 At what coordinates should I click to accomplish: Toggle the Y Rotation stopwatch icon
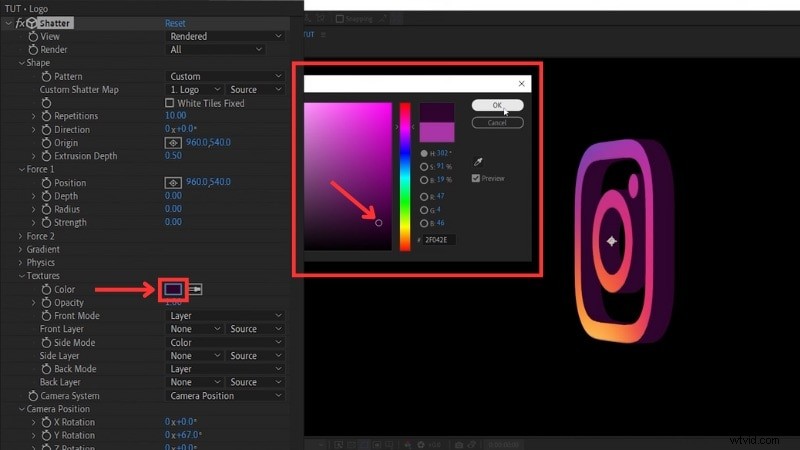click(46, 436)
